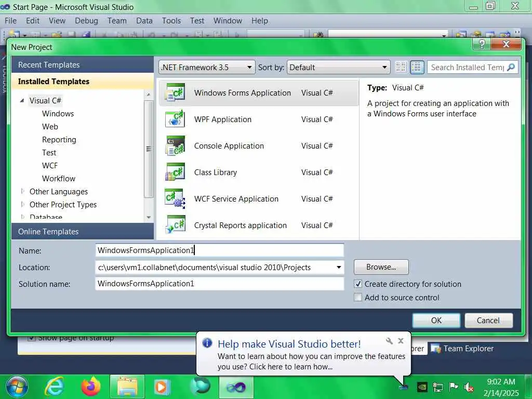Viewport: 532px width, 399px height.
Task: Open the Debug menu
Action: 86,21
